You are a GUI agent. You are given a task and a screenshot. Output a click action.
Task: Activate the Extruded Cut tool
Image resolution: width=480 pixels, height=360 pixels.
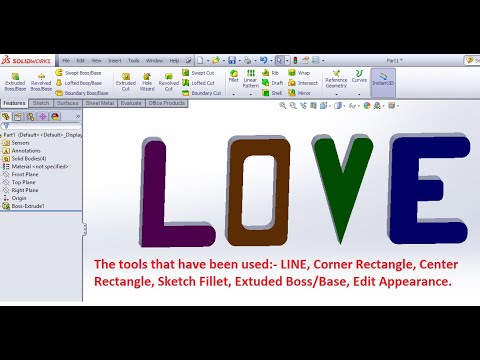pos(126,82)
